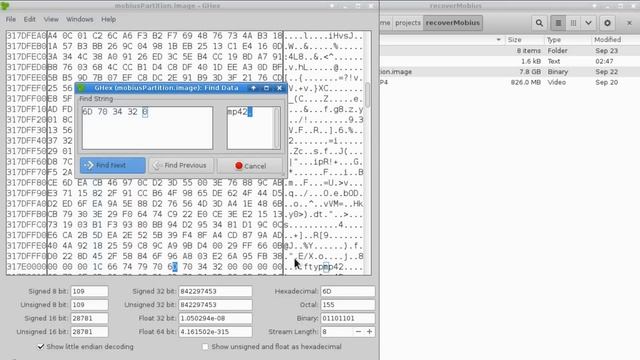Click the Float 64 bit value field
The width and height of the screenshot is (640, 360).
(215, 331)
